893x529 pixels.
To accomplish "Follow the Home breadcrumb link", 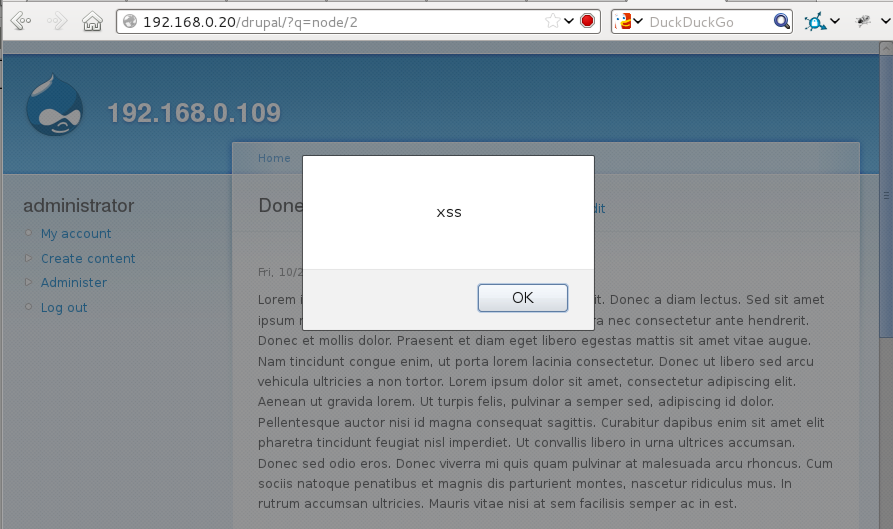I will coord(274,158).
